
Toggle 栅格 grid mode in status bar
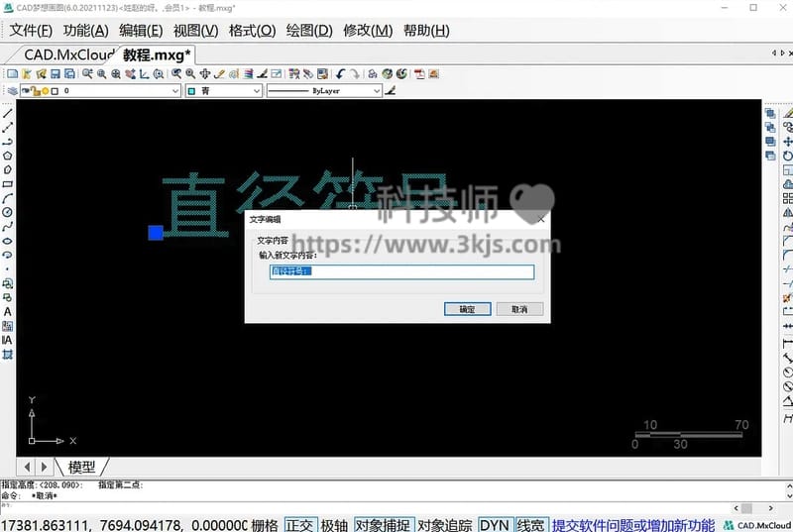[x=265, y=525]
